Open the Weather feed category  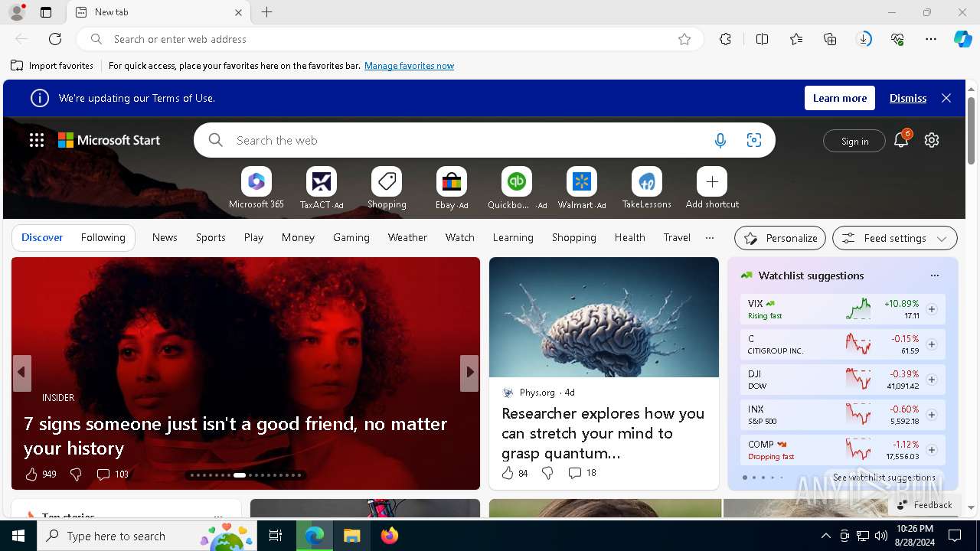pos(407,237)
